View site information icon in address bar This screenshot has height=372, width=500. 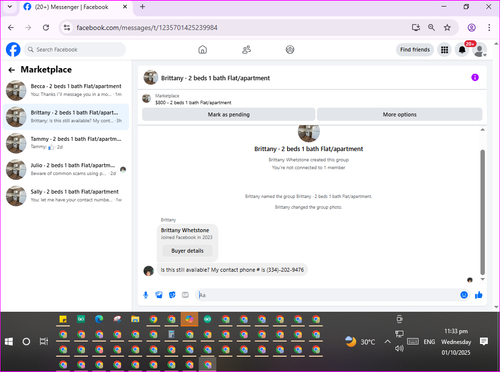pos(67,28)
